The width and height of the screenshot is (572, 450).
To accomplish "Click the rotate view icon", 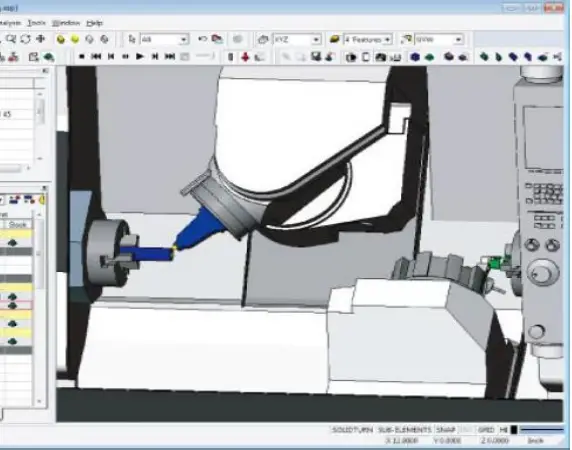I will (x=25, y=39).
